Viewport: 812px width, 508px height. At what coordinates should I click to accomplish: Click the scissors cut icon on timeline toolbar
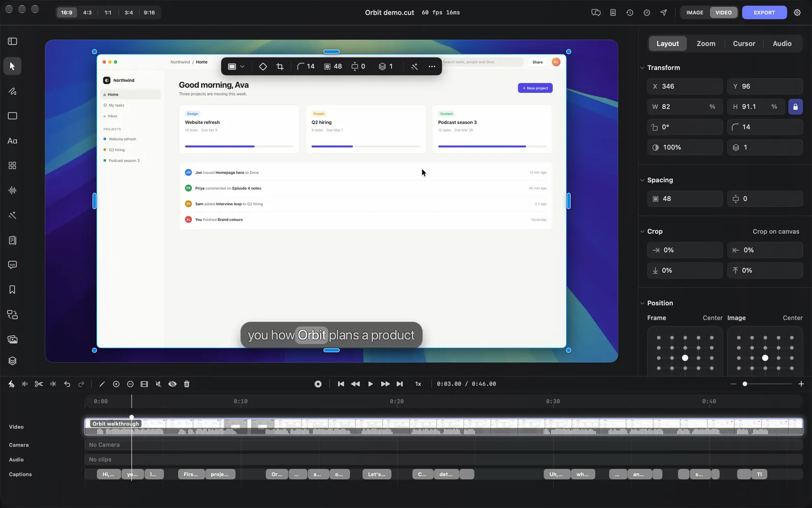point(39,384)
